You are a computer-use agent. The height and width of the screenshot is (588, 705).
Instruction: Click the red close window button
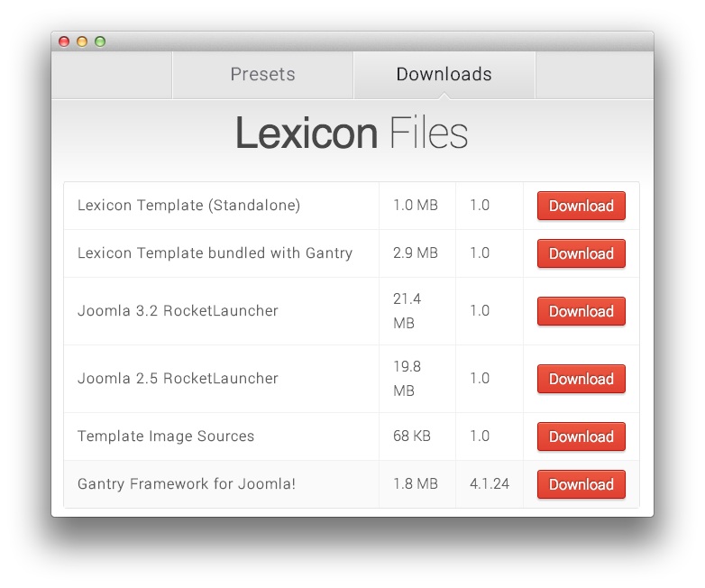tap(64, 41)
